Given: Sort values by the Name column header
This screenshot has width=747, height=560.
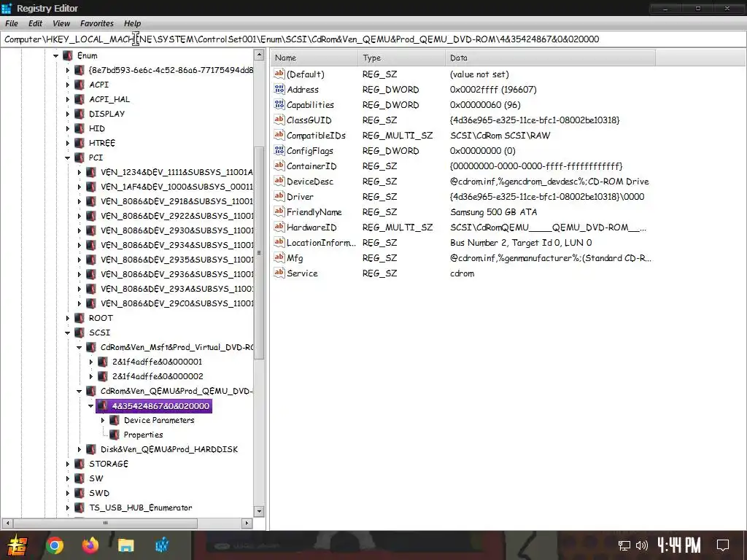Looking at the screenshot, I should click(314, 58).
